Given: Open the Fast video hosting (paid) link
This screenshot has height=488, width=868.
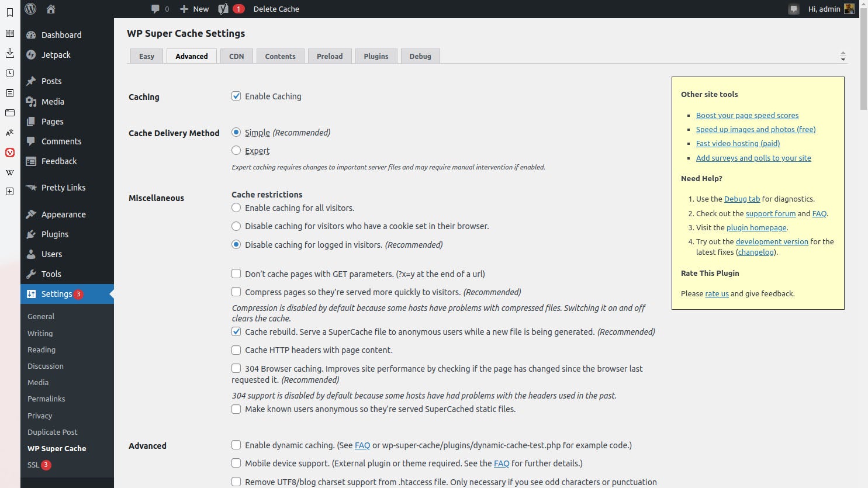Looking at the screenshot, I should (738, 143).
